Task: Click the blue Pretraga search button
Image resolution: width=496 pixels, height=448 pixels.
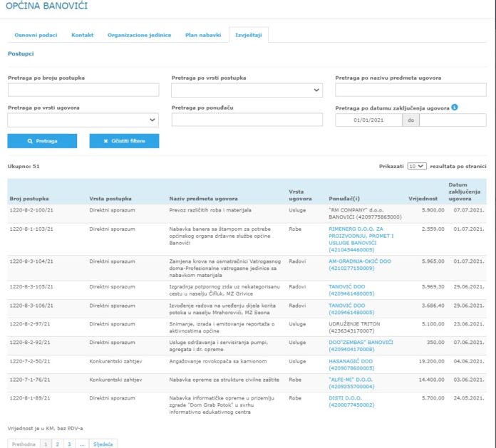Action: point(42,141)
